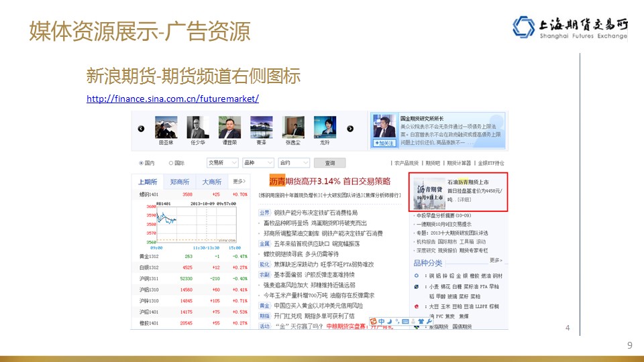Open 青泽's profile photo
The height and width of the screenshot is (362, 644).
261,127
